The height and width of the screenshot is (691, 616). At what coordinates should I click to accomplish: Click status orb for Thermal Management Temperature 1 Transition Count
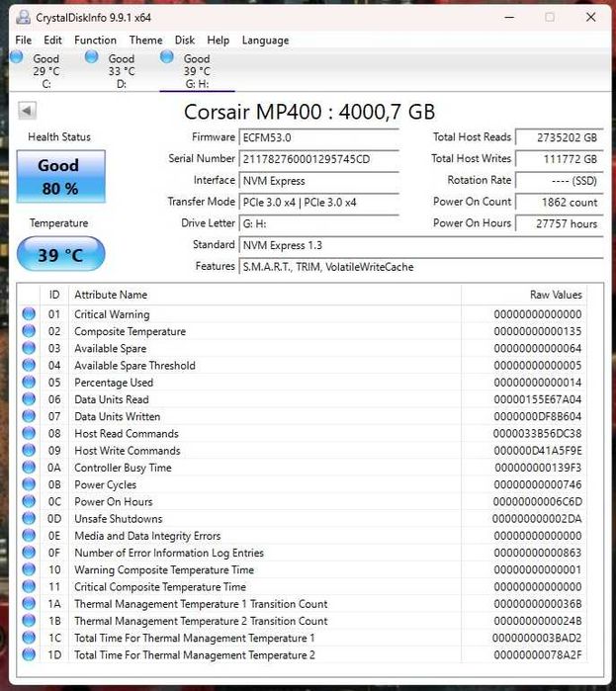pos(29,604)
